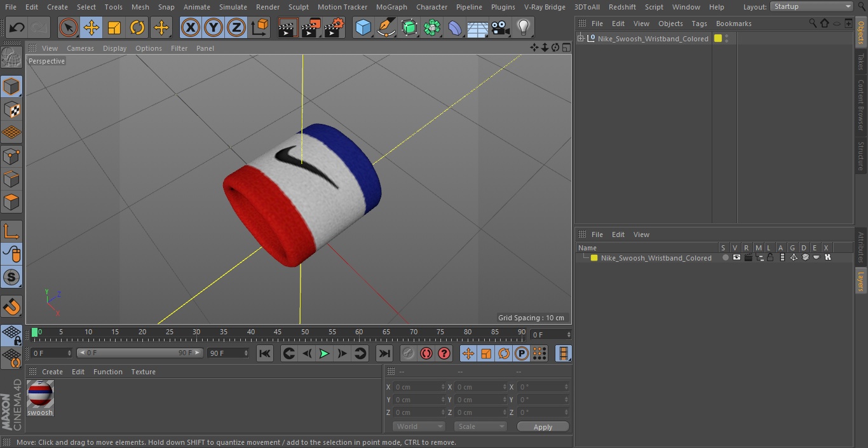Switch to Polygons mode
The height and width of the screenshot is (448, 868).
tap(11, 202)
